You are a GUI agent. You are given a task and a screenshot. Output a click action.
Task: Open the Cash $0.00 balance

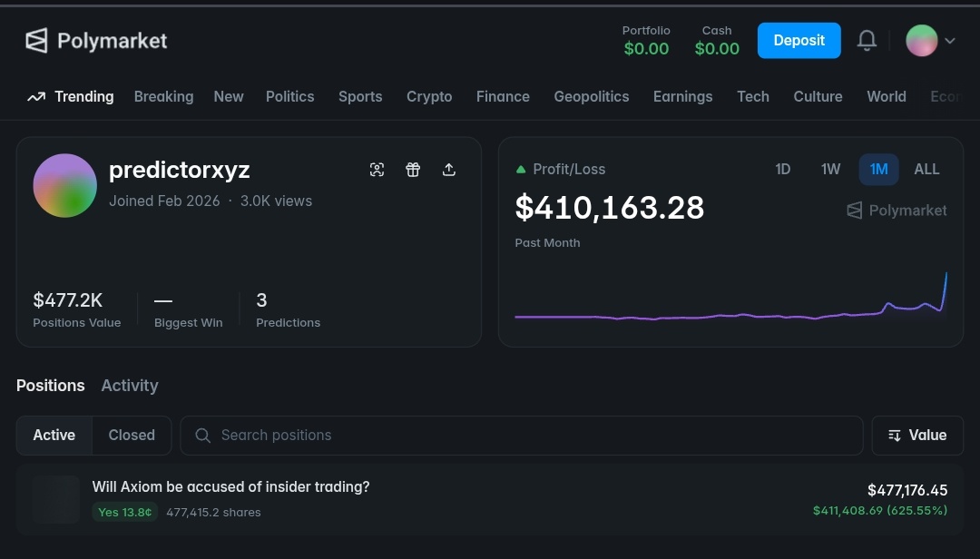[x=717, y=41]
